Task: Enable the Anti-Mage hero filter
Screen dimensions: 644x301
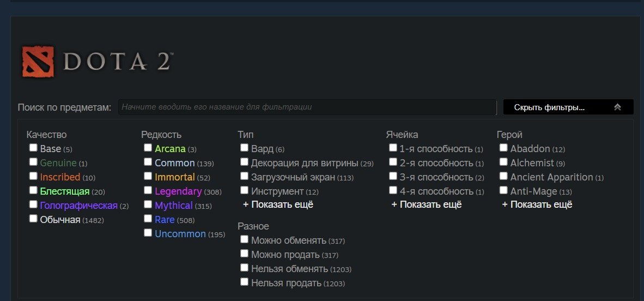Action: [x=503, y=190]
